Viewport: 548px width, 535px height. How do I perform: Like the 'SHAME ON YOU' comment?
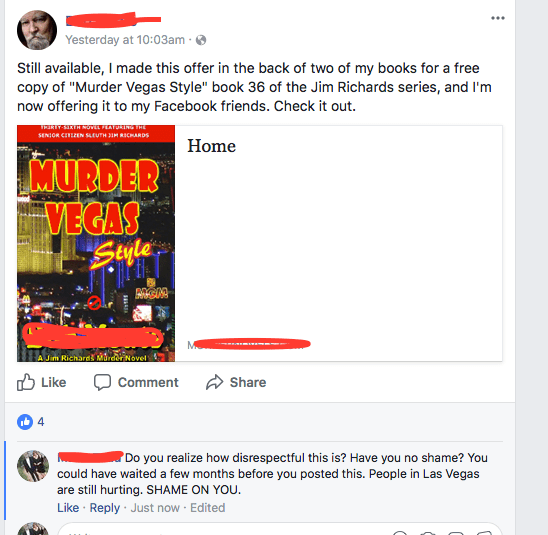pos(68,507)
